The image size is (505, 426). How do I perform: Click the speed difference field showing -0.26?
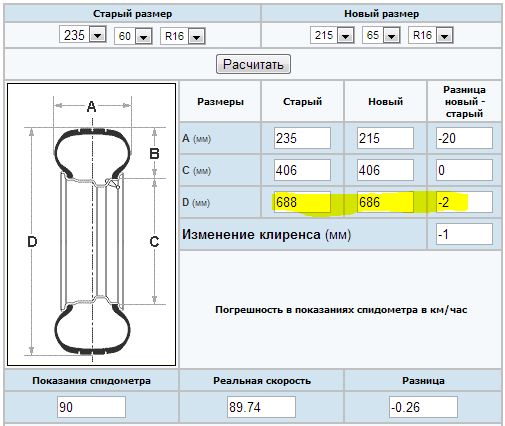pyautogui.click(x=423, y=407)
